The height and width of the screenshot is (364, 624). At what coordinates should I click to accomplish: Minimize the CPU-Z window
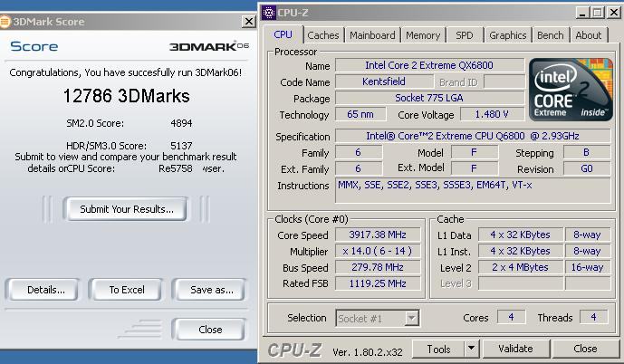[582, 13]
